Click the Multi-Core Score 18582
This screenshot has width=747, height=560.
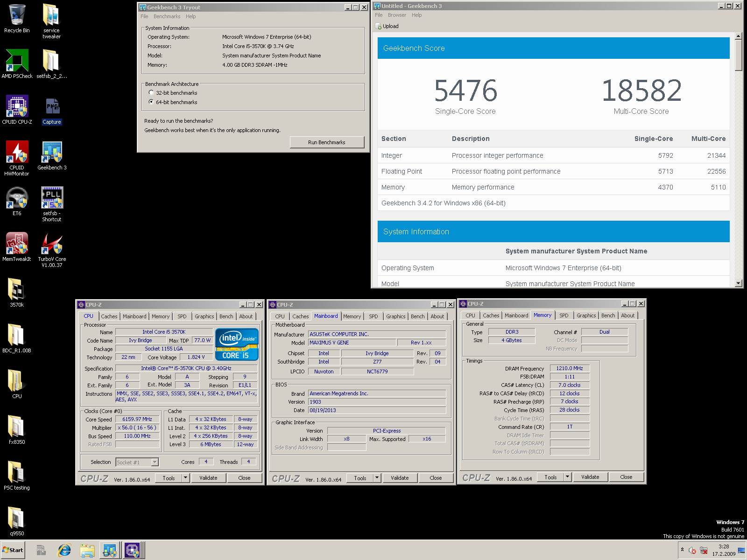tap(641, 91)
